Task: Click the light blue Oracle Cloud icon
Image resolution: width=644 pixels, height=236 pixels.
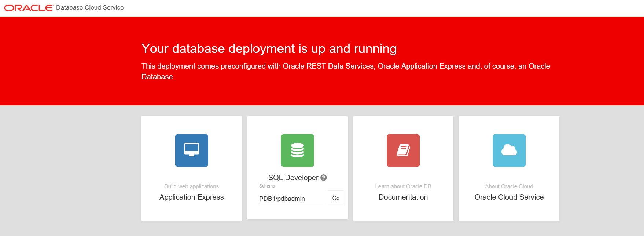Action: coord(509,150)
